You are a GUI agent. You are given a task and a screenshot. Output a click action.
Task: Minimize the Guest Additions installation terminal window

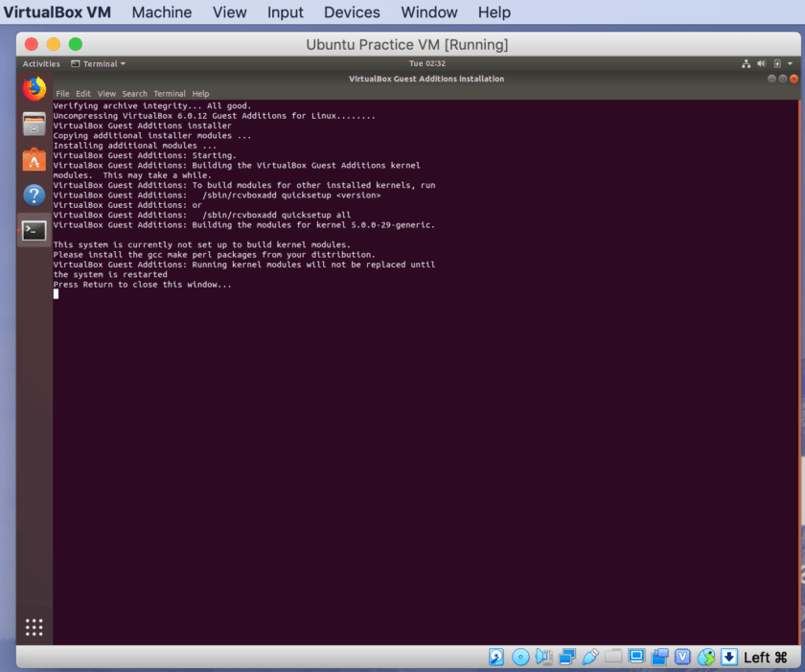tap(771, 79)
